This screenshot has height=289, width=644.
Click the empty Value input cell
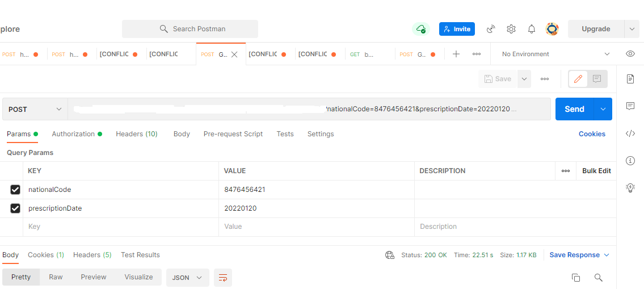(316, 227)
